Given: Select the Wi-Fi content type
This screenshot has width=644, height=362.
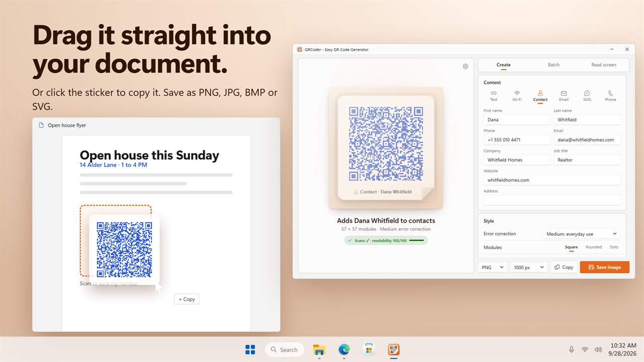Looking at the screenshot, I should (517, 96).
